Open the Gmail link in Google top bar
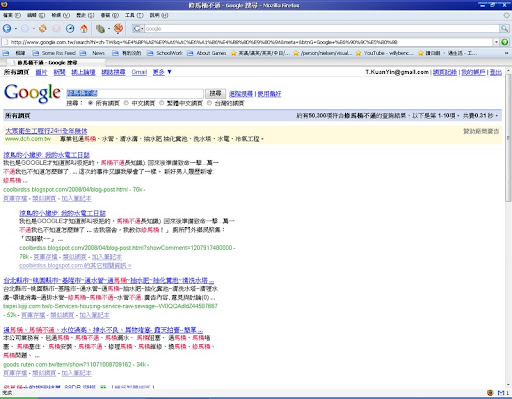The width and height of the screenshot is (512, 399). 139,72
